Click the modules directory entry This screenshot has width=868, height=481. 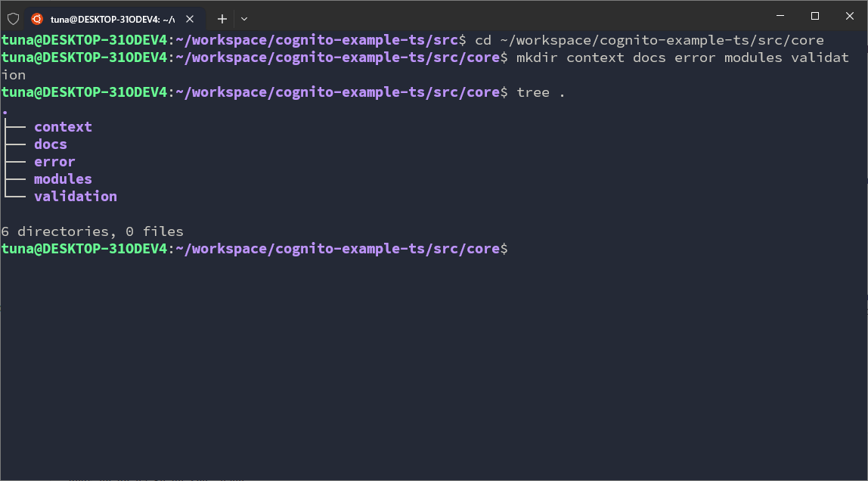point(63,179)
